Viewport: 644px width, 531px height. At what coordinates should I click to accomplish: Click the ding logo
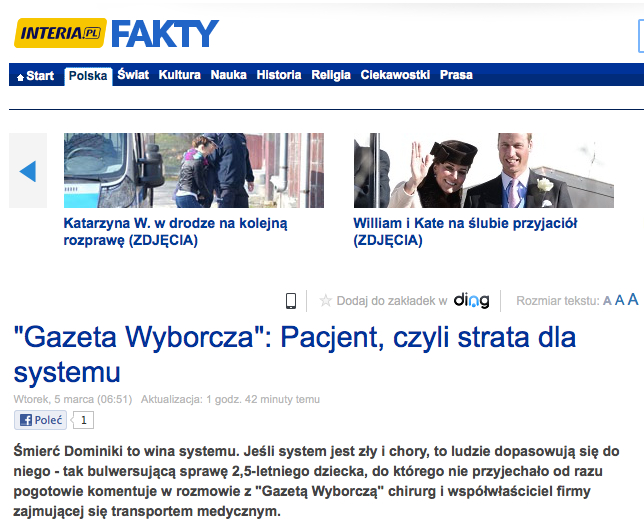point(472,301)
